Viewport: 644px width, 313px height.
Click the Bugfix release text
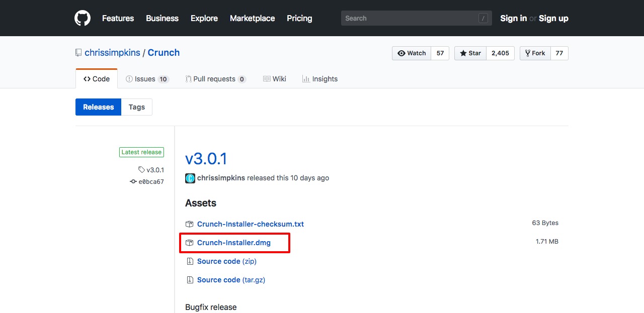click(211, 307)
